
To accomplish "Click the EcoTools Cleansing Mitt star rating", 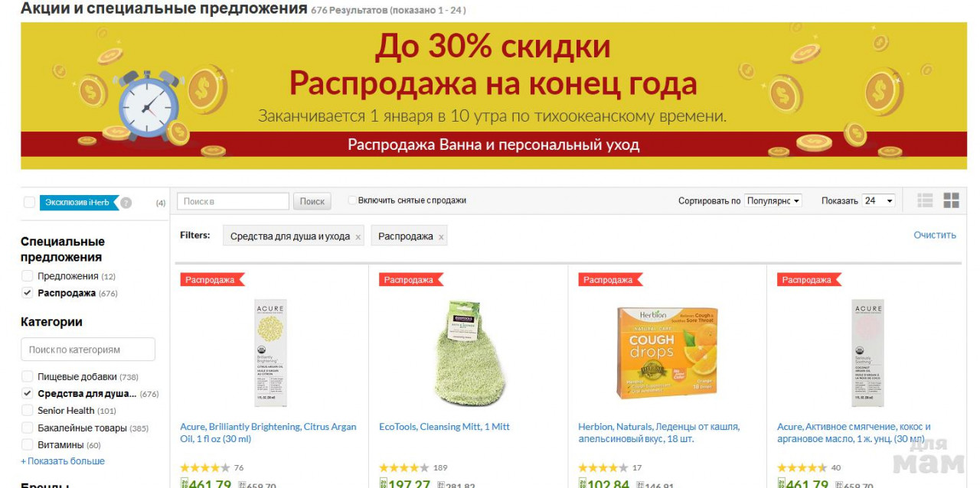I will coord(403,467).
